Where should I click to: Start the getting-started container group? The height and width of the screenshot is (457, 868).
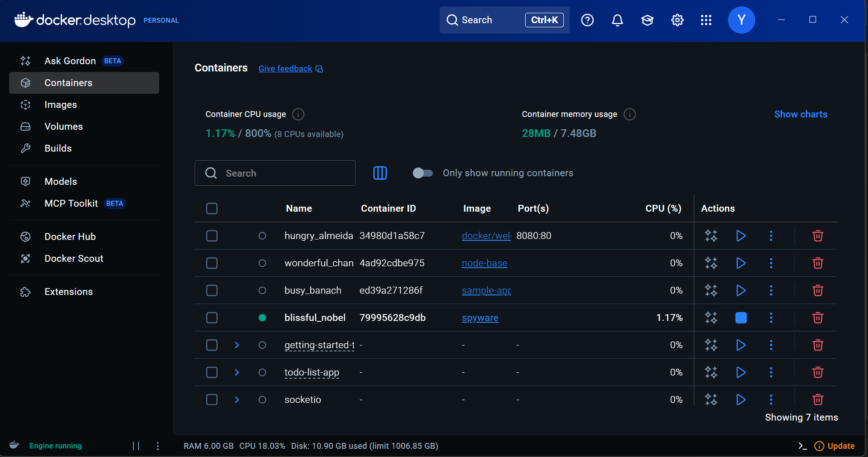tap(741, 345)
